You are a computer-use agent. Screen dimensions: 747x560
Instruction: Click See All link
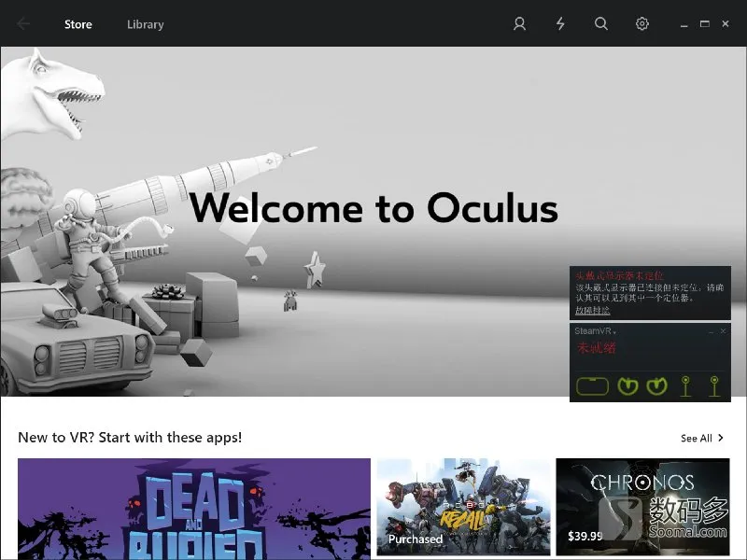point(696,438)
